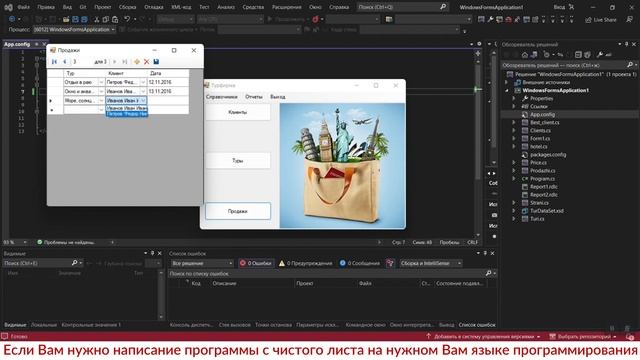Click the Дата column header in Продажи grid
Screen dimensions: 640x360
click(168, 73)
